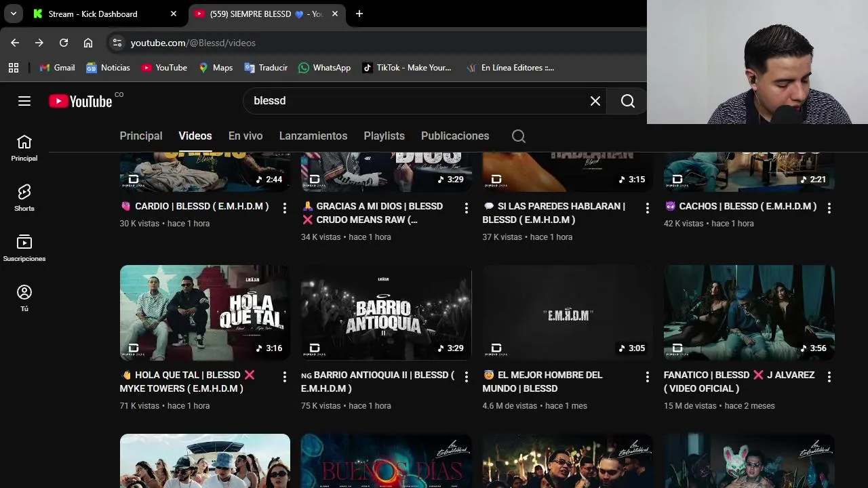Image resolution: width=868 pixels, height=488 pixels.
Task: Click the '71 K vistas' text
Action: [x=140, y=406]
